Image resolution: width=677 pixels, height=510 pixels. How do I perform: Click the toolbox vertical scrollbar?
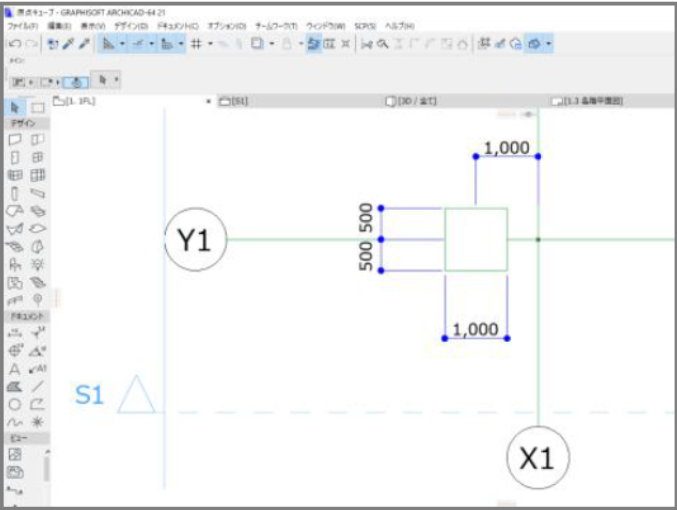click(x=47, y=469)
